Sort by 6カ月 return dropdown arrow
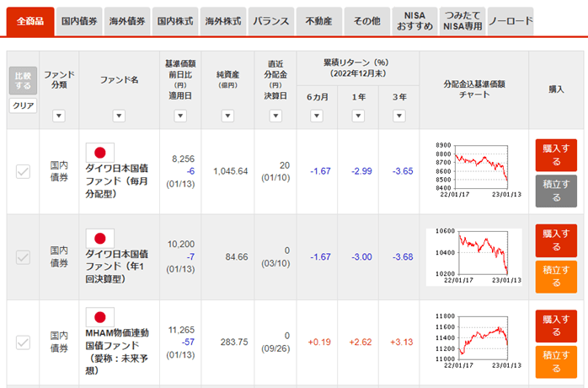Screen dimensions: 588x388 pos(317,116)
